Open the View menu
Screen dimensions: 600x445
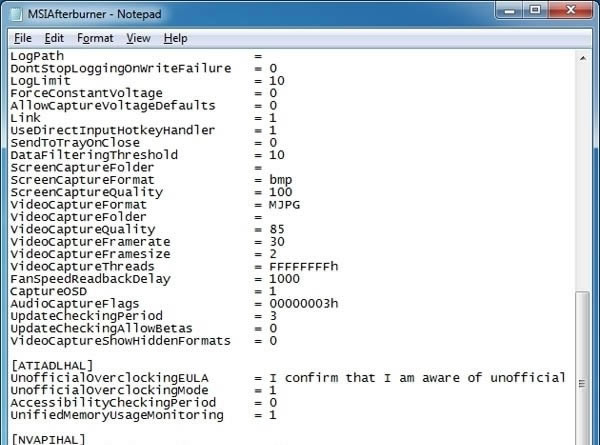point(138,38)
